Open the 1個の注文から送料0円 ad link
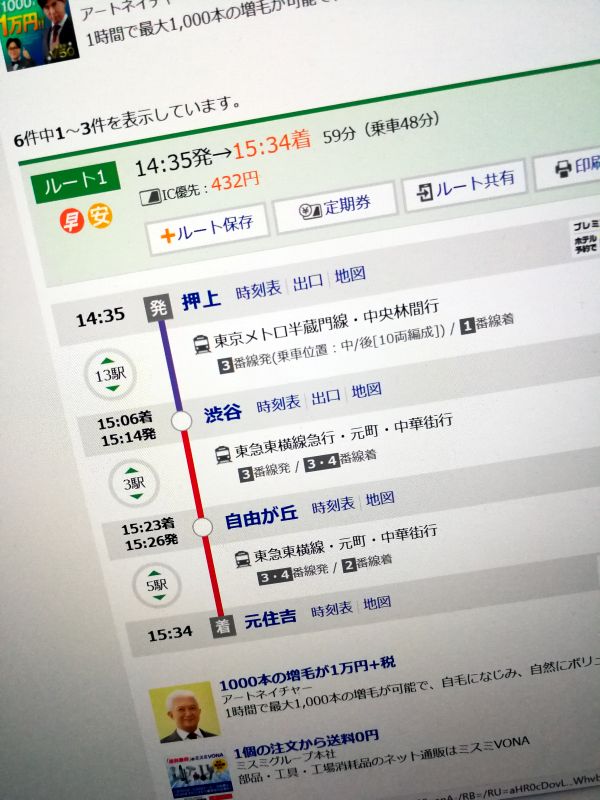 (306, 743)
